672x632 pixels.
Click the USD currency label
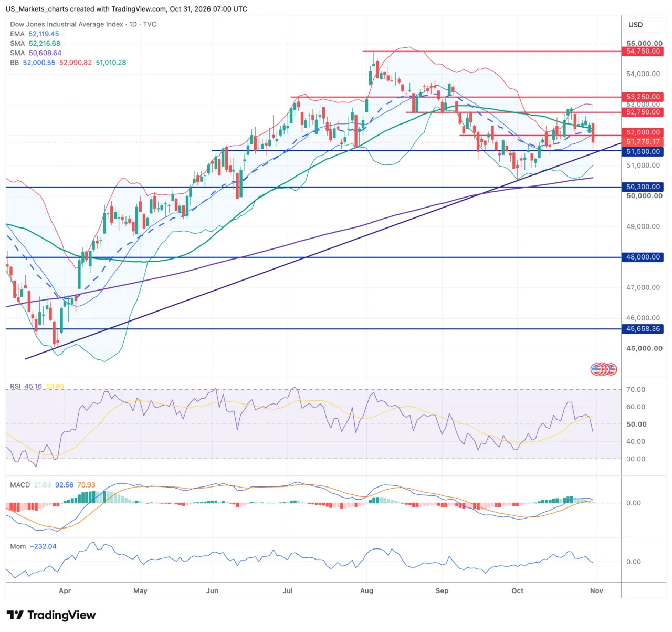pyautogui.click(x=635, y=25)
